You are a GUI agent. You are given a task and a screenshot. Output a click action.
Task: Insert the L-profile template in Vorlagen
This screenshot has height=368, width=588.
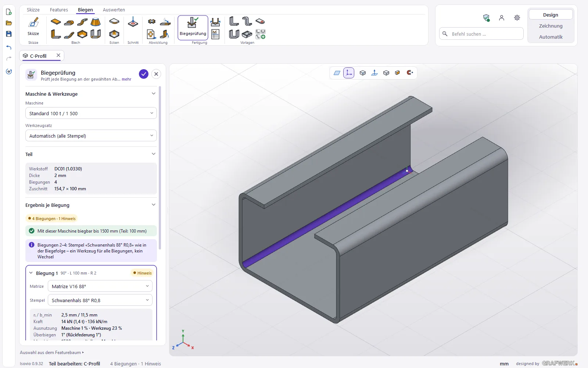[x=234, y=21]
